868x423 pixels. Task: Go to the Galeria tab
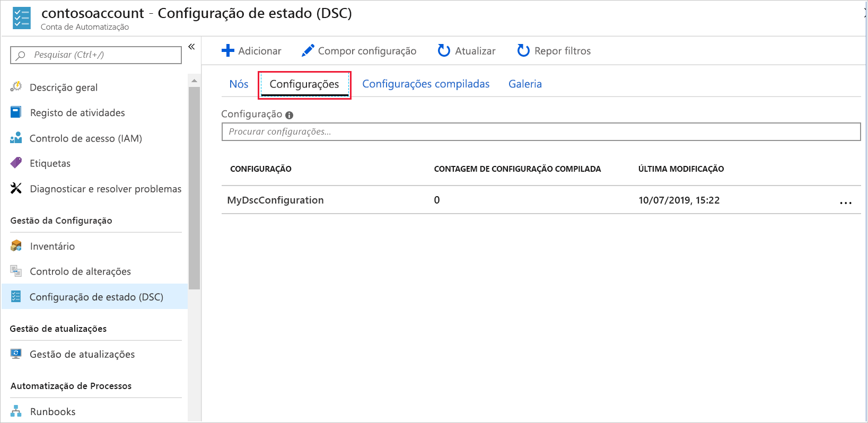(x=525, y=84)
